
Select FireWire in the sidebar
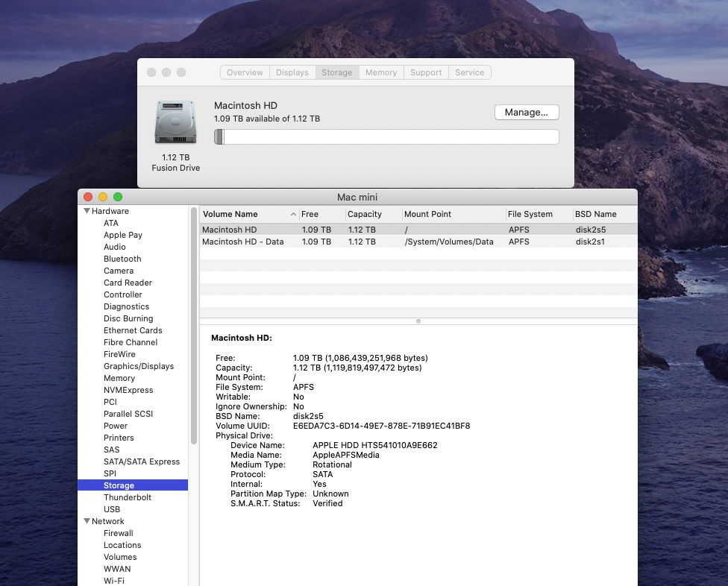coord(120,354)
